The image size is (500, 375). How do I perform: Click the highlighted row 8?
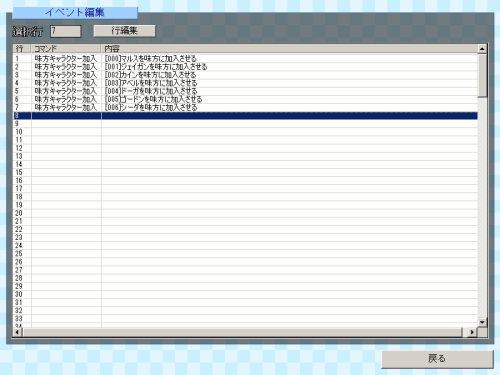[245, 116]
